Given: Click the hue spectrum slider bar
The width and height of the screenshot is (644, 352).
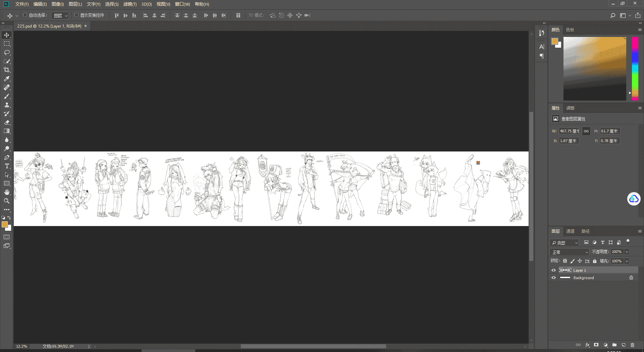Looking at the screenshot, I should (635, 69).
